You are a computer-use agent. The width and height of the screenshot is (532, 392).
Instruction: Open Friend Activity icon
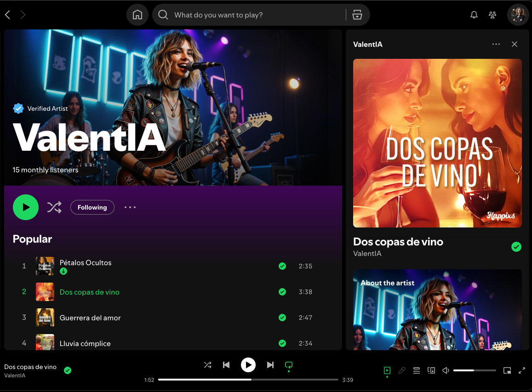(x=492, y=15)
